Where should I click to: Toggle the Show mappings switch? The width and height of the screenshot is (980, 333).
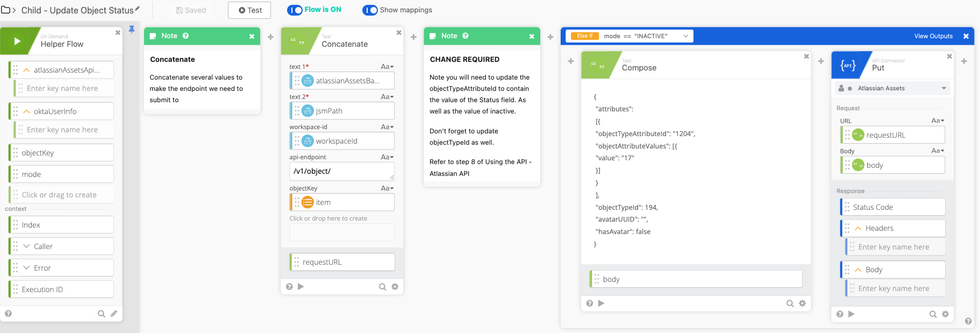click(x=370, y=10)
